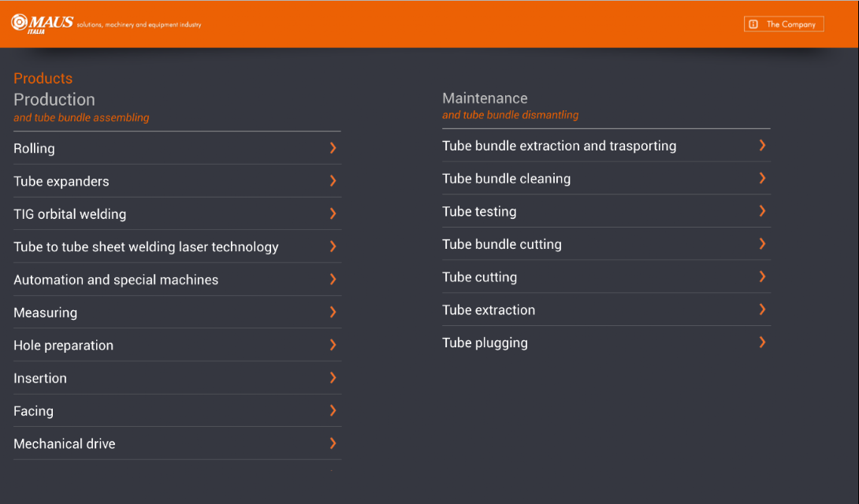Click chevron beside TIG orbital welding
The height and width of the screenshot is (504, 859).
point(333,213)
